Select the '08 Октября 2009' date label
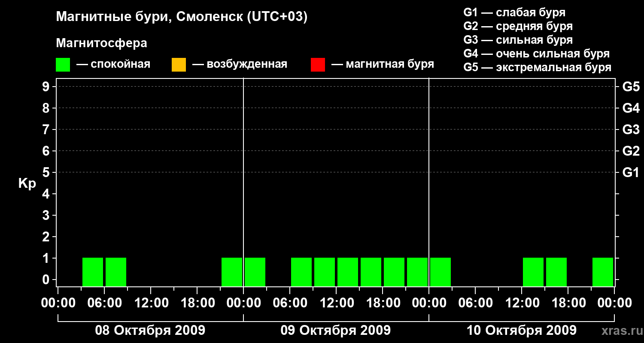The width and height of the screenshot is (644, 343). 150,331
